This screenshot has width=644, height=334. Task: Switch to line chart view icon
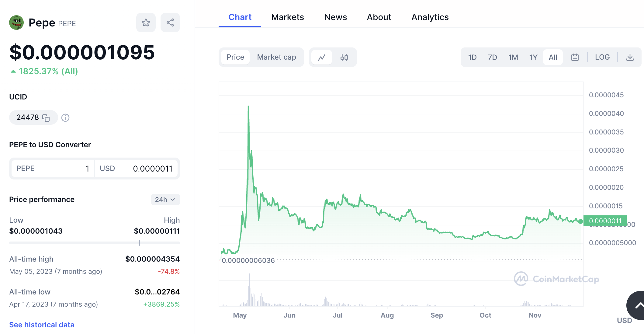[322, 57]
